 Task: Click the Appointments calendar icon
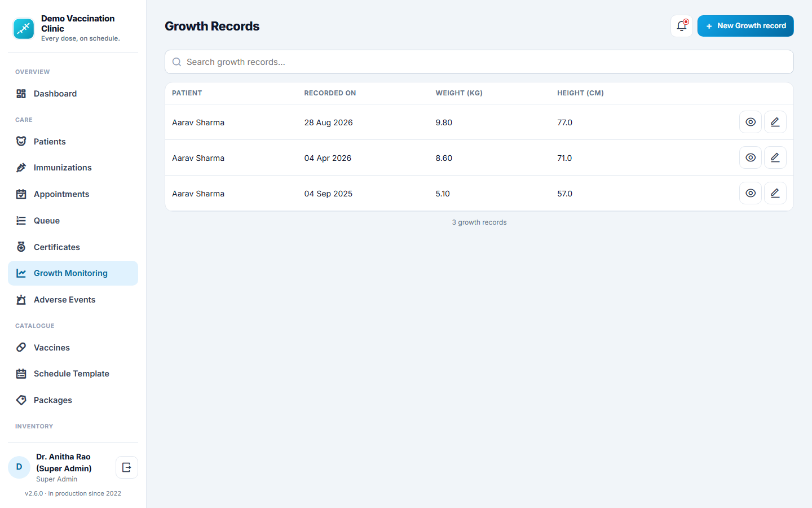(21, 194)
